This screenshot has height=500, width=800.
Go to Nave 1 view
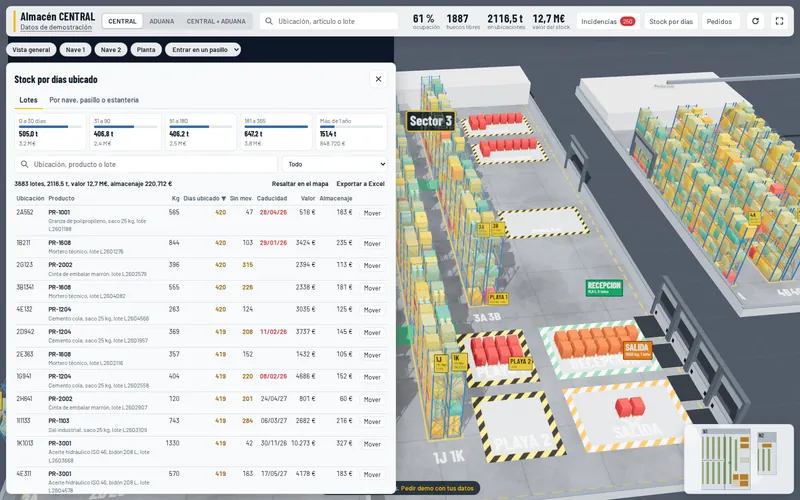(76, 49)
